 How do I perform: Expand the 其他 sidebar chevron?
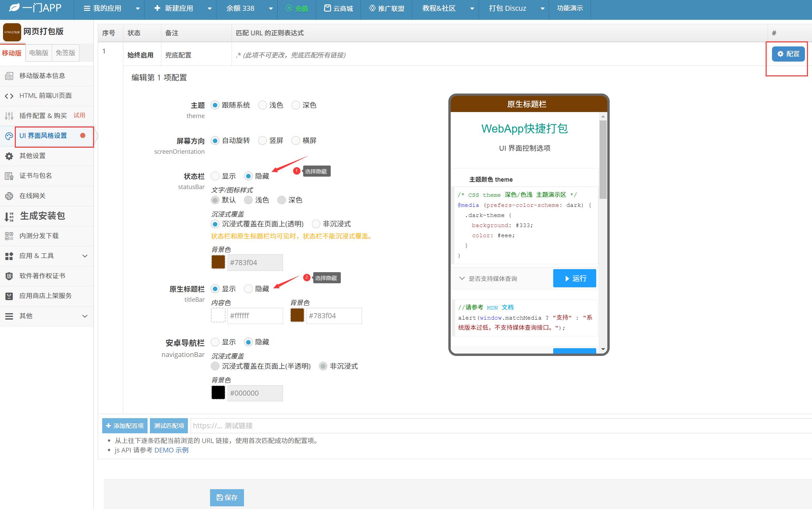coord(85,317)
